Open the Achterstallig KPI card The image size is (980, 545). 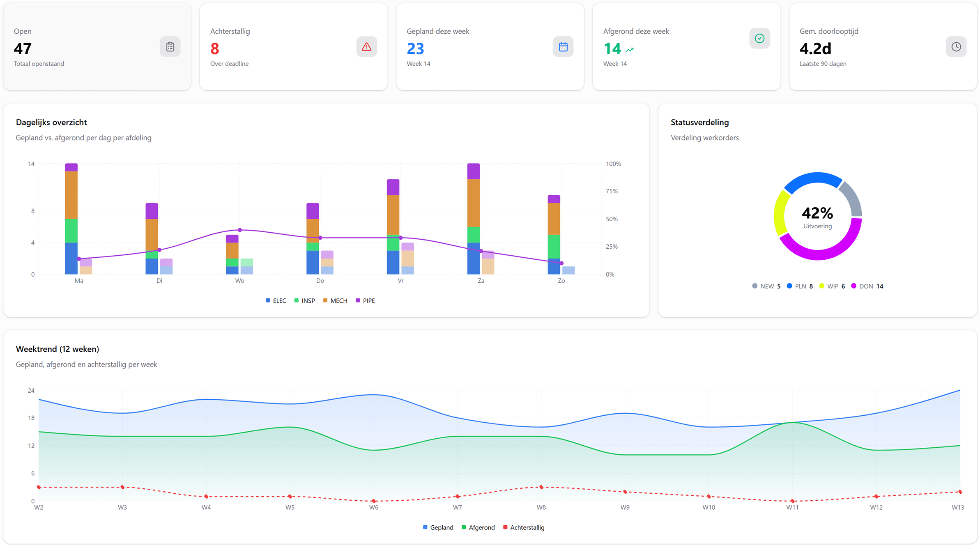tap(293, 47)
